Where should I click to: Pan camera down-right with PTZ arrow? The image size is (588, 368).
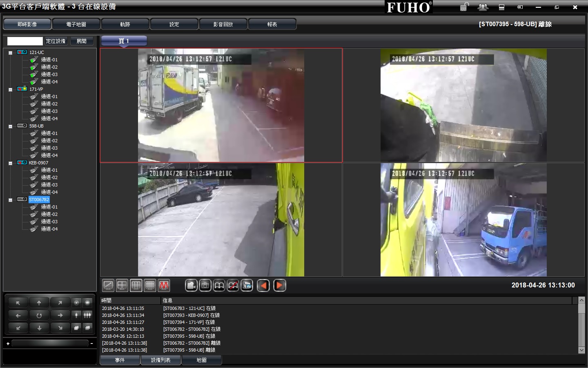pyautogui.click(x=60, y=328)
